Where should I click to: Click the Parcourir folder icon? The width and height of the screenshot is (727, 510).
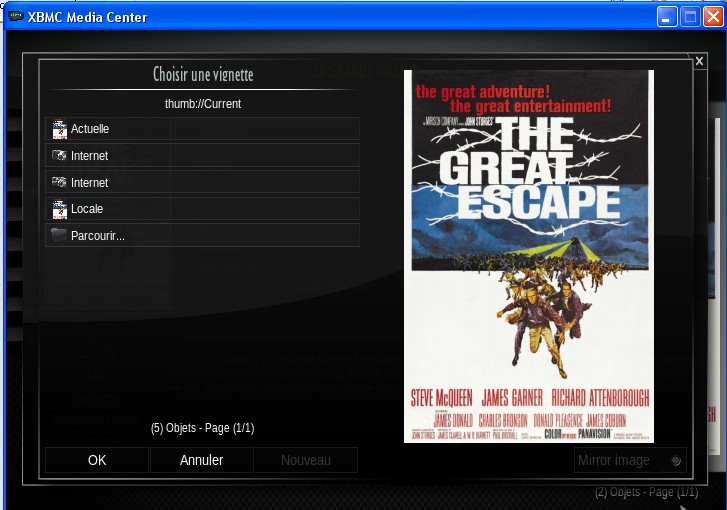point(59,236)
